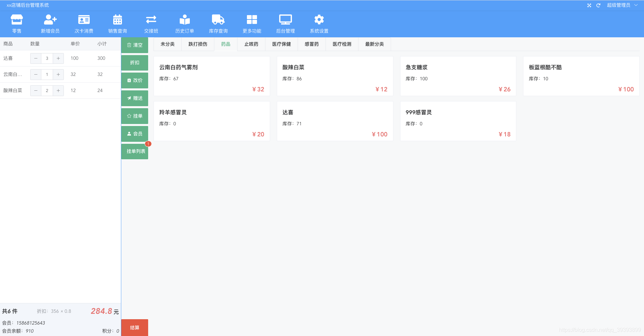Click the 挂单 hold order button
Screen dimensions: 644x336
pos(135,116)
